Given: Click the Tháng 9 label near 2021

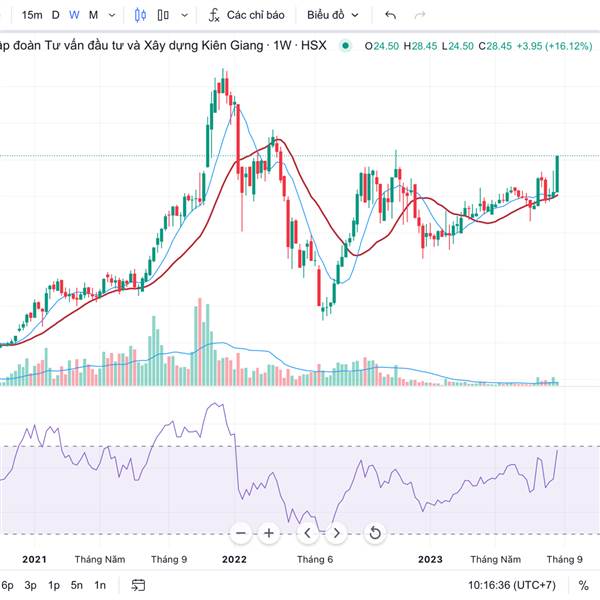Looking at the screenshot, I should tap(169, 559).
